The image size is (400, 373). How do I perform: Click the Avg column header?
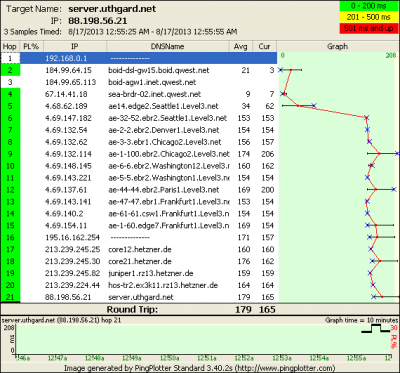pyautogui.click(x=241, y=47)
